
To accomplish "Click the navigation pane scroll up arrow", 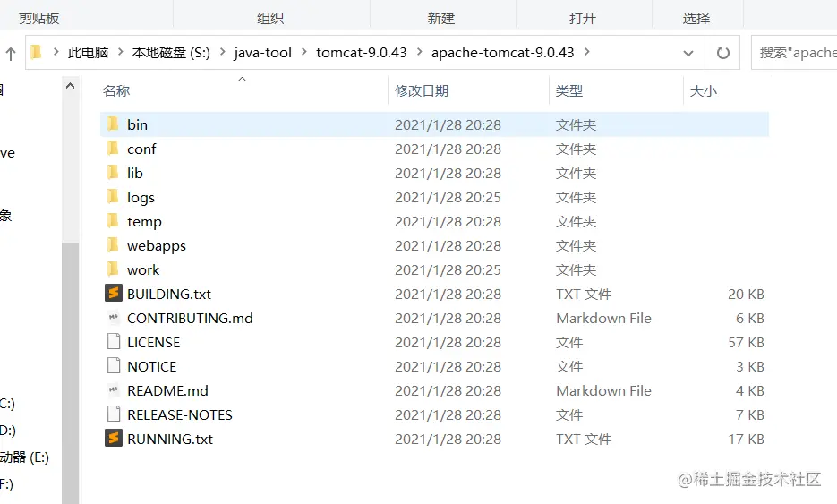I will pos(71,85).
